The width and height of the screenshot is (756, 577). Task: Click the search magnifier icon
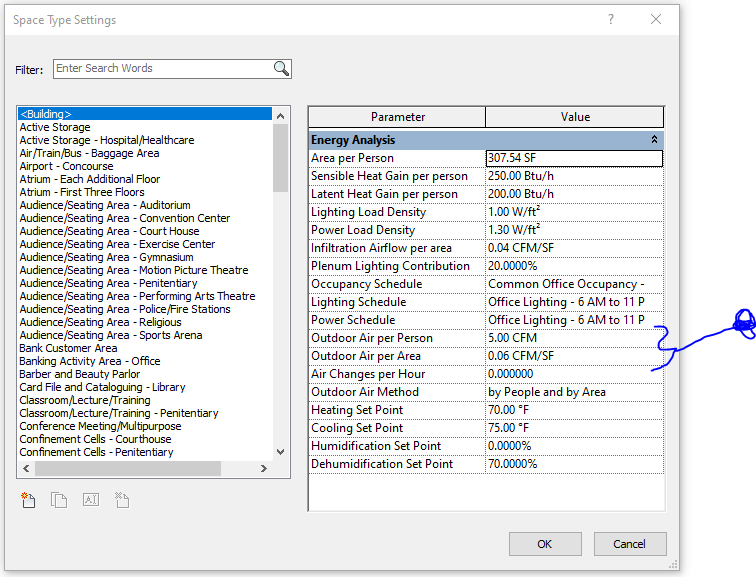click(281, 68)
